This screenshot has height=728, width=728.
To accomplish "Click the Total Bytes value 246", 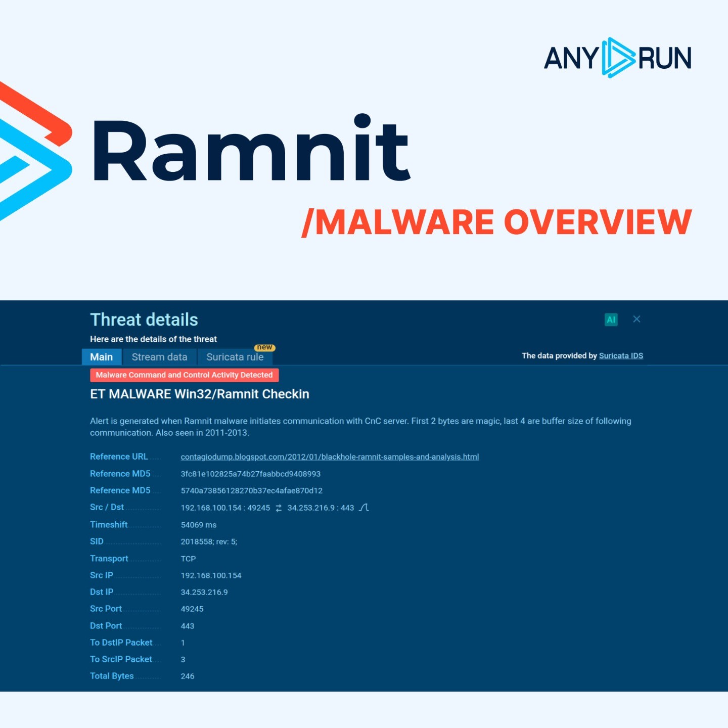I will coord(188,676).
